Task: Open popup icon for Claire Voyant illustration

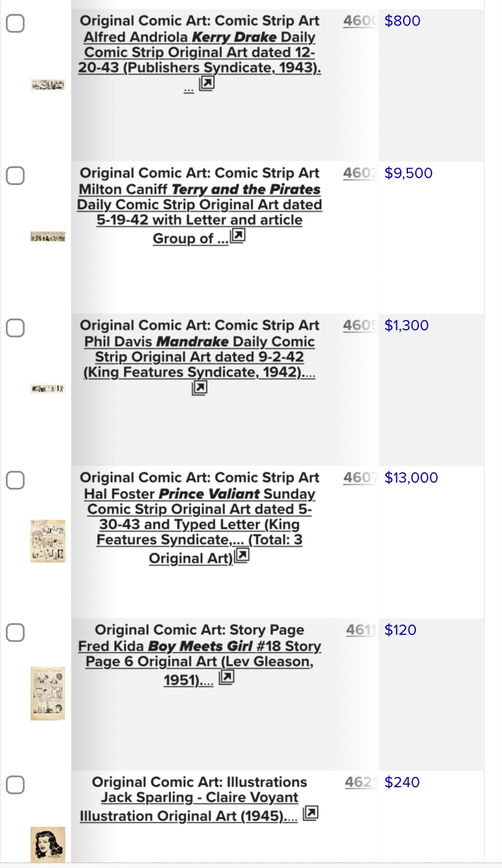Action: (310, 813)
